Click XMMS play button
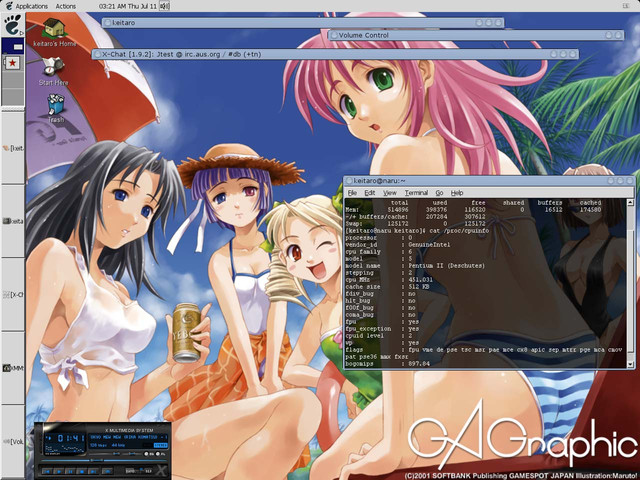 (x=59, y=472)
